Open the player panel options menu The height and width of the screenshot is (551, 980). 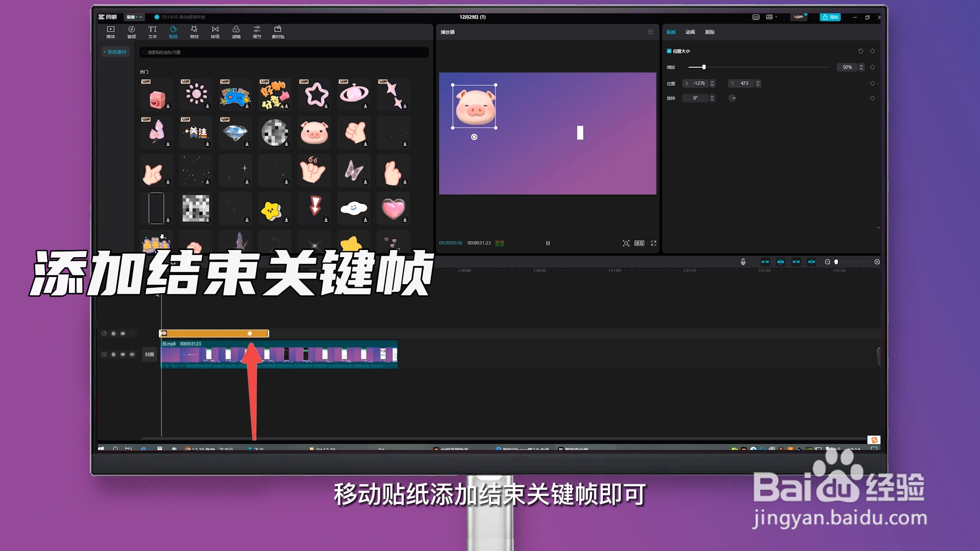pyautogui.click(x=650, y=32)
